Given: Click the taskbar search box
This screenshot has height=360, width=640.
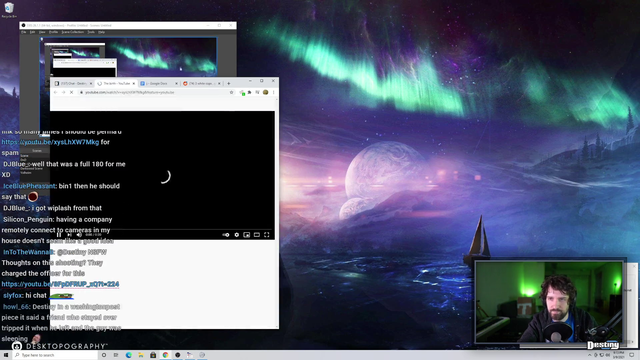Looking at the screenshot, I should (x=55, y=355).
